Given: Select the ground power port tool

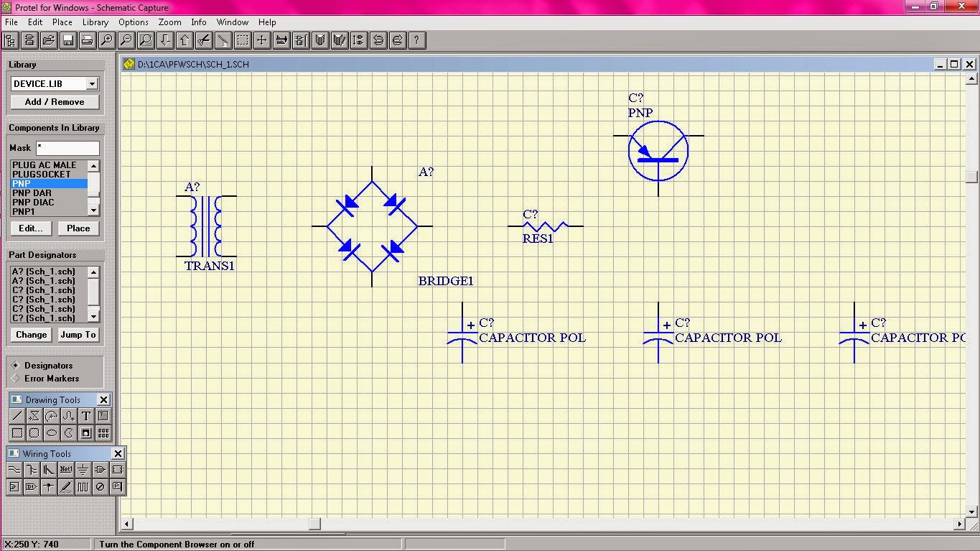Looking at the screenshot, I should pos(83,470).
